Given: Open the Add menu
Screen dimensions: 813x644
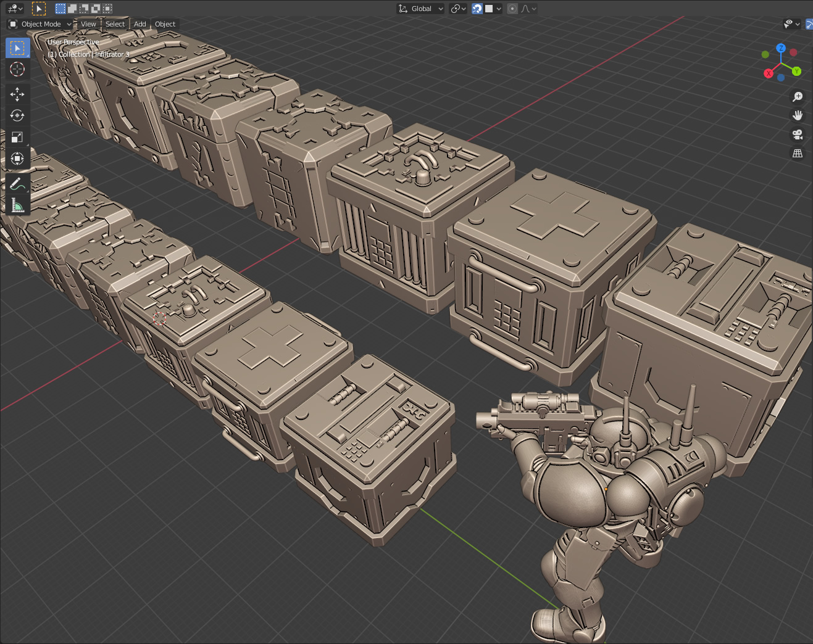Looking at the screenshot, I should [x=140, y=24].
